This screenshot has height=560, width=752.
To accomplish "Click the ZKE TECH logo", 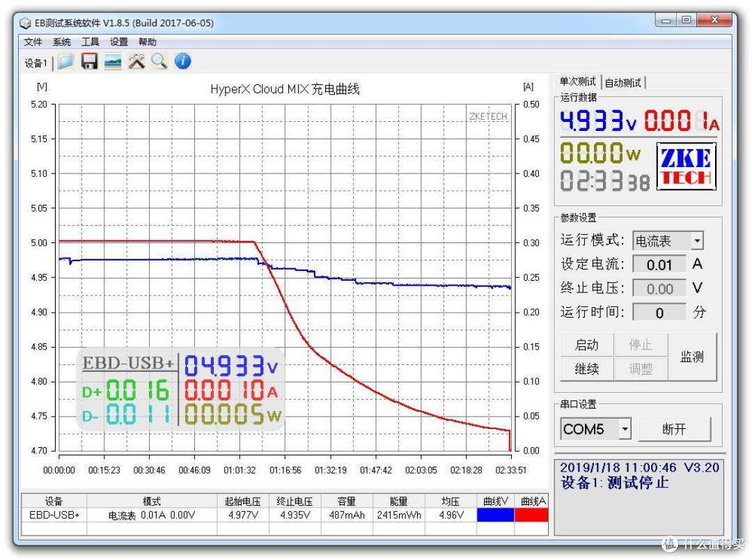I will 686,166.
